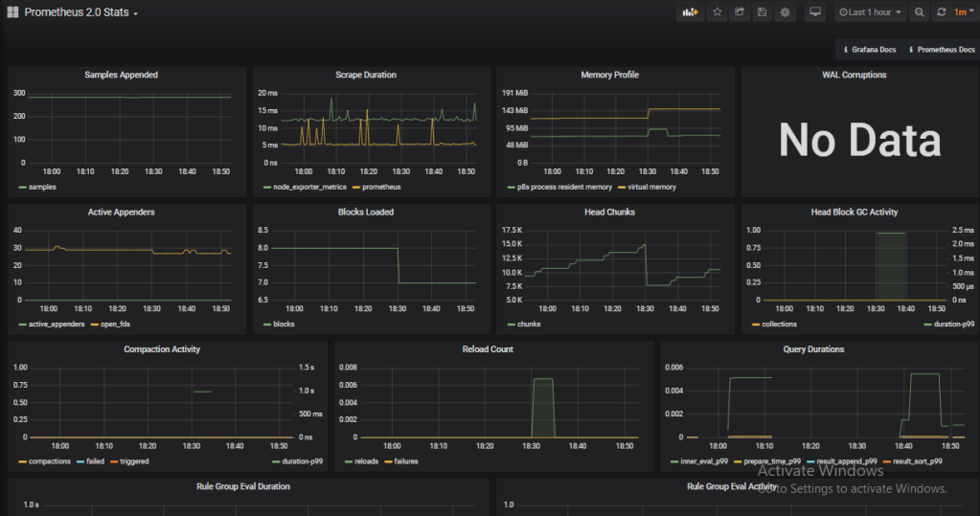Open dashboard settings gear
Viewport: 980px width, 516px height.
click(786, 12)
